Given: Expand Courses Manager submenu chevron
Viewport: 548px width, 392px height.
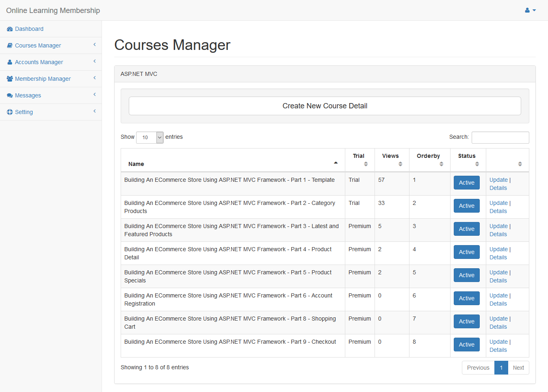Looking at the screenshot, I should [x=95, y=45].
